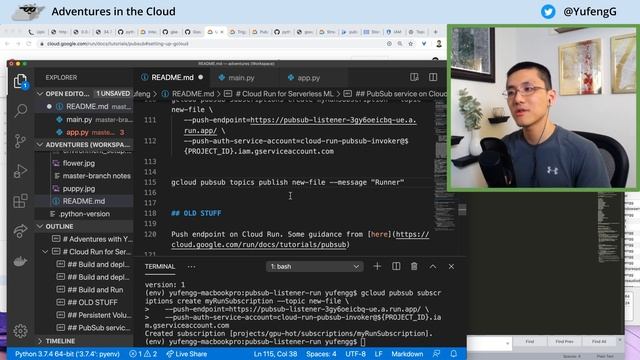Kill terminal using trash icon
This screenshot has height=360, width=640.
(x=414, y=267)
